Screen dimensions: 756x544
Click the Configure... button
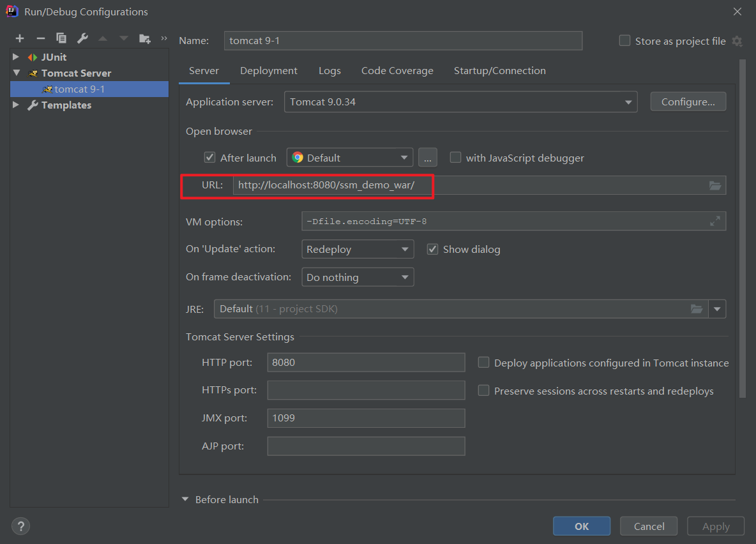tap(688, 102)
